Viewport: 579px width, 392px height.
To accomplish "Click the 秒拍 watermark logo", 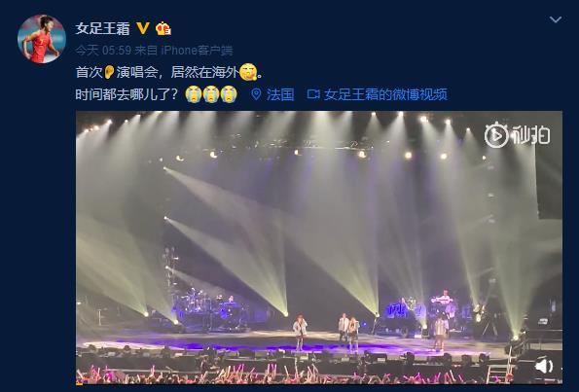I will (x=518, y=135).
